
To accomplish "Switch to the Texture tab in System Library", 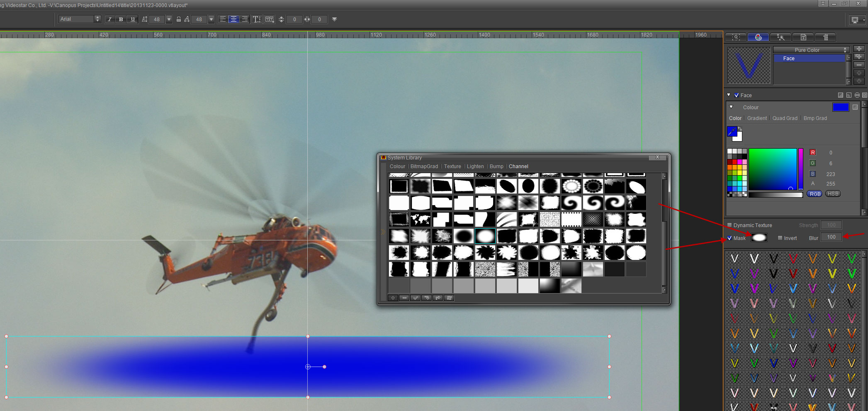I will click(x=452, y=166).
